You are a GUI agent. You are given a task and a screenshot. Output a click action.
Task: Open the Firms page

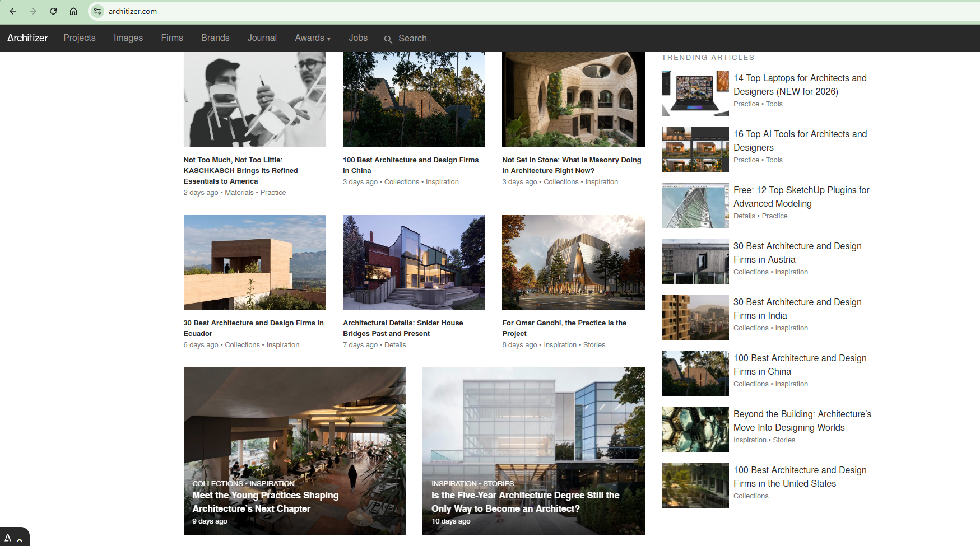(x=172, y=38)
